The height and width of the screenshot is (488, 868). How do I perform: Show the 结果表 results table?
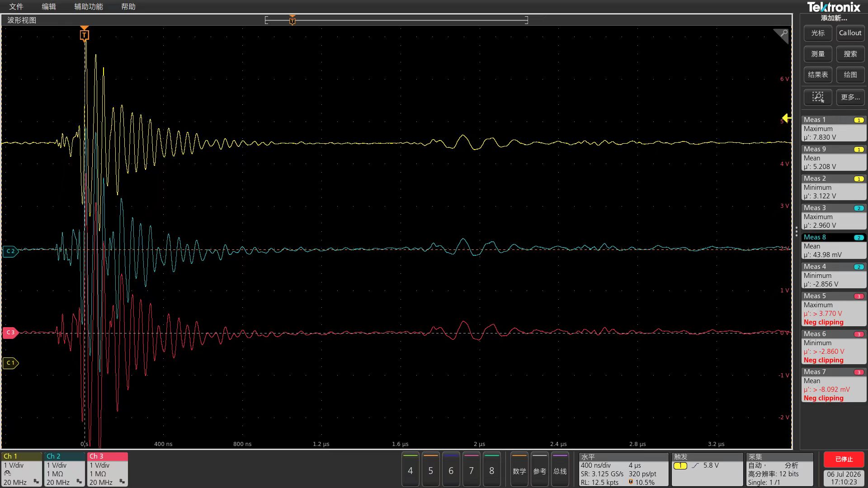coord(818,75)
